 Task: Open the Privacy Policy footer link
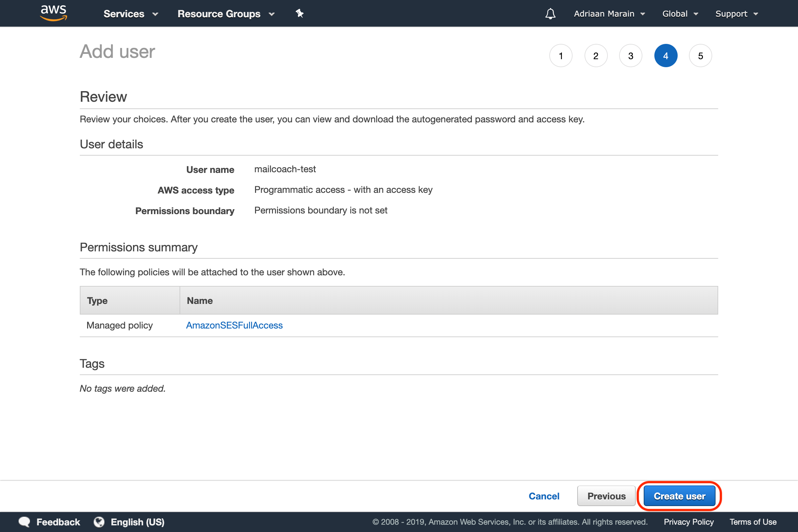pyautogui.click(x=688, y=522)
